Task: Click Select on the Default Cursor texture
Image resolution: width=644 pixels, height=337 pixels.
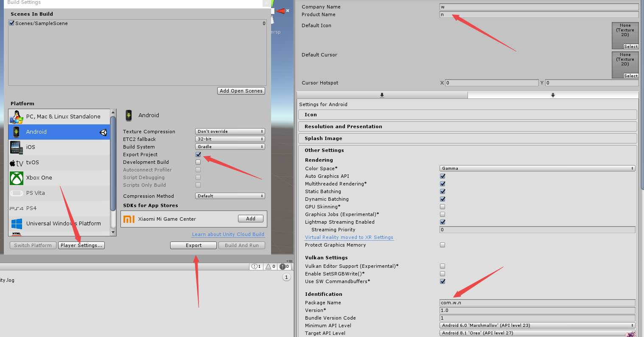Action: pos(630,76)
